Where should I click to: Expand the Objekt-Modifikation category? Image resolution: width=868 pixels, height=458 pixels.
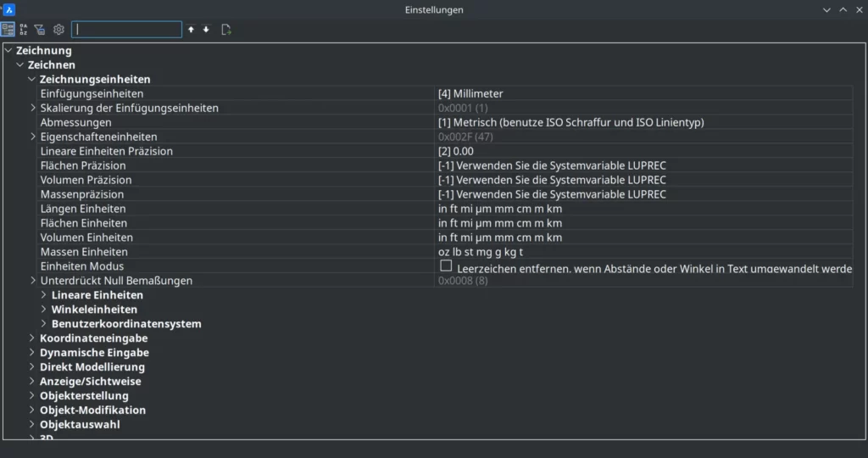31,411
